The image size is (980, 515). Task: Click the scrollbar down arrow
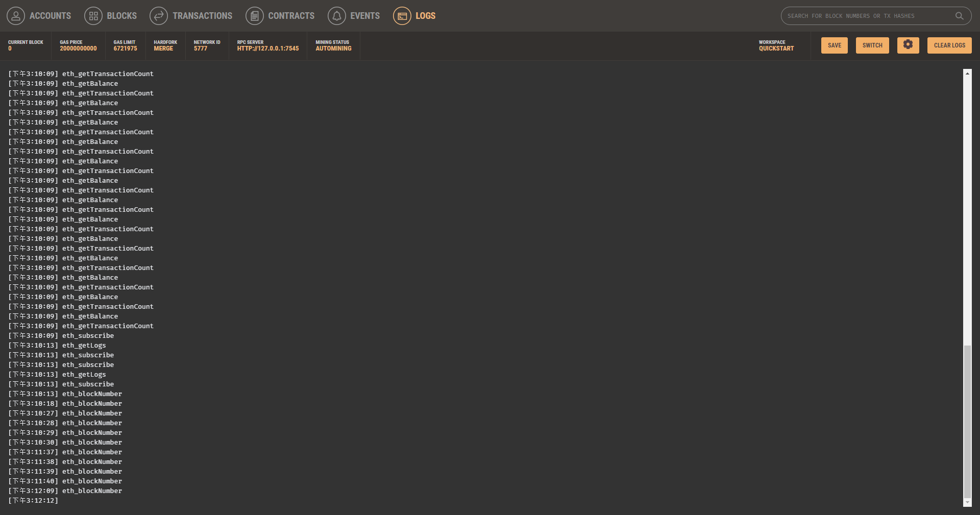[x=967, y=502]
